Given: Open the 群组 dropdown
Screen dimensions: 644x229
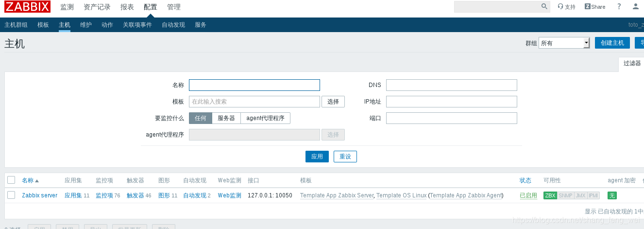Looking at the screenshot, I should tap(564, 43).
